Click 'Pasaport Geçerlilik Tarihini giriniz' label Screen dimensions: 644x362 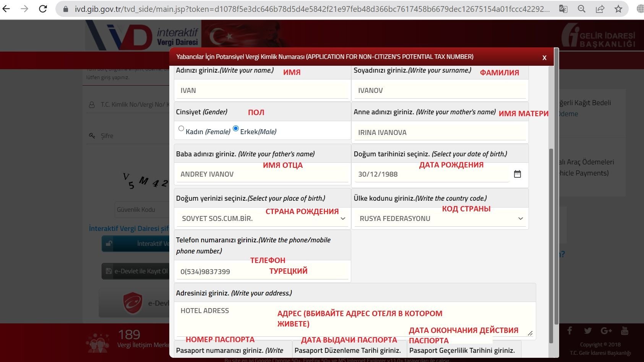point(462,351)
